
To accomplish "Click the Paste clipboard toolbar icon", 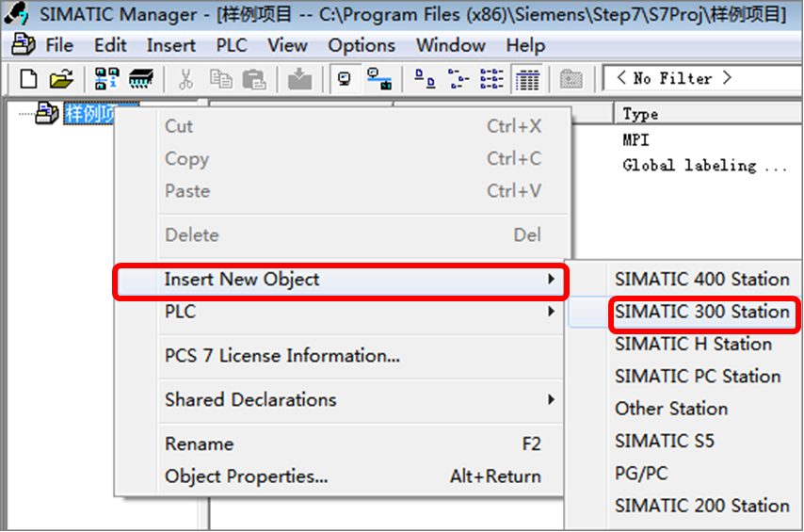I will click(x=254, y=79).
